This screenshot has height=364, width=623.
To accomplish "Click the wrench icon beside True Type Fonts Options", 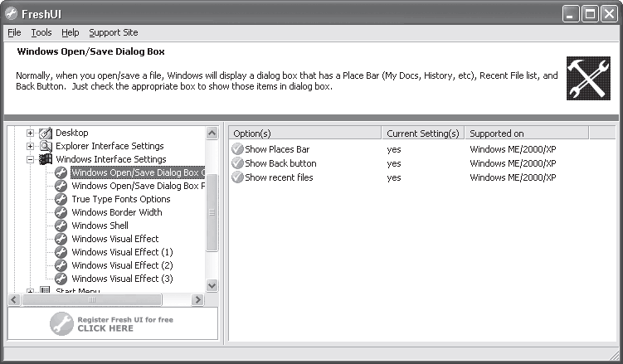I will pos(61,199).
